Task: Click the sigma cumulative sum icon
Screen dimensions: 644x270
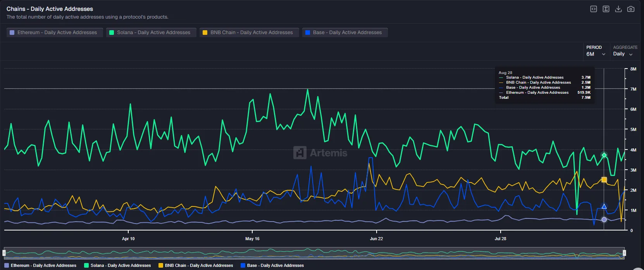Action: point(606,9)
